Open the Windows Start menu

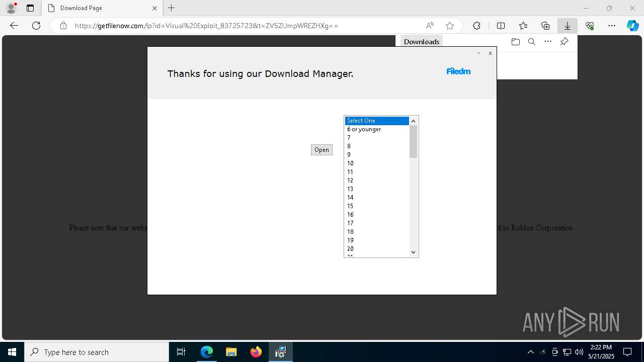pos(12,352)
